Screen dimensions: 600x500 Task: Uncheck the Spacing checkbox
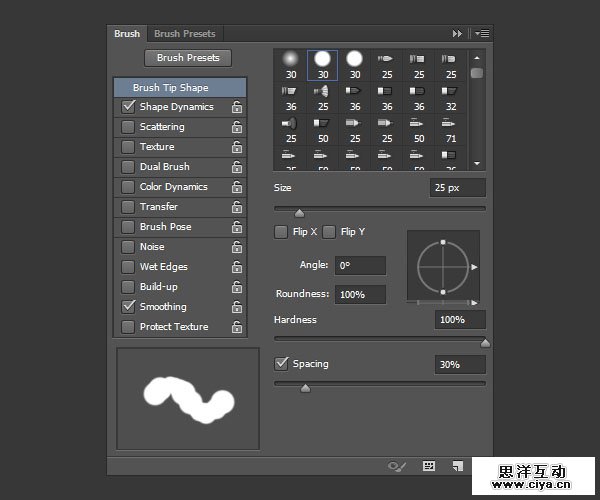[281, 364]
